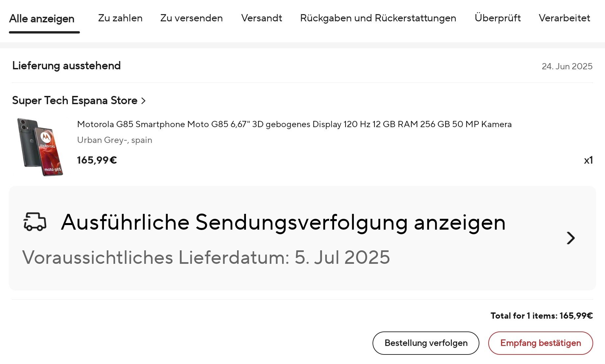Open the Zu zahlen tab
605x364 pixels.
120,18
